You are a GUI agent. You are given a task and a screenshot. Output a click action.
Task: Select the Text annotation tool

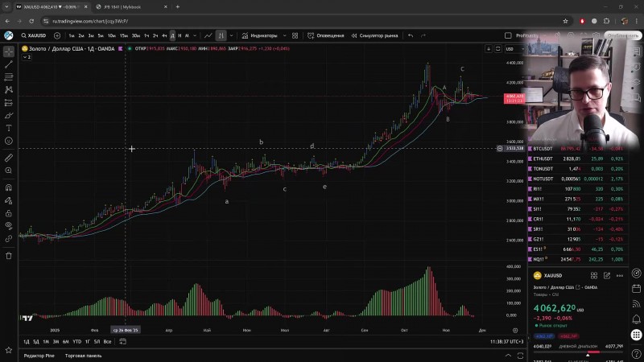tap(9, 128)
